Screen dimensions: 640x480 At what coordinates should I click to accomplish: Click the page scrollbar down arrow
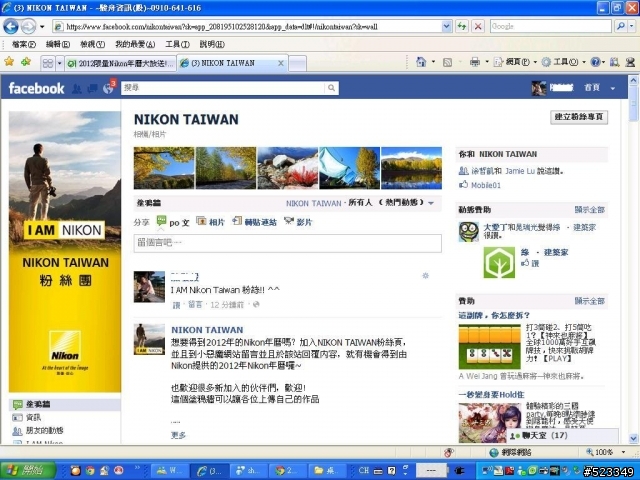pyautogui.click(x=633, y=439)
